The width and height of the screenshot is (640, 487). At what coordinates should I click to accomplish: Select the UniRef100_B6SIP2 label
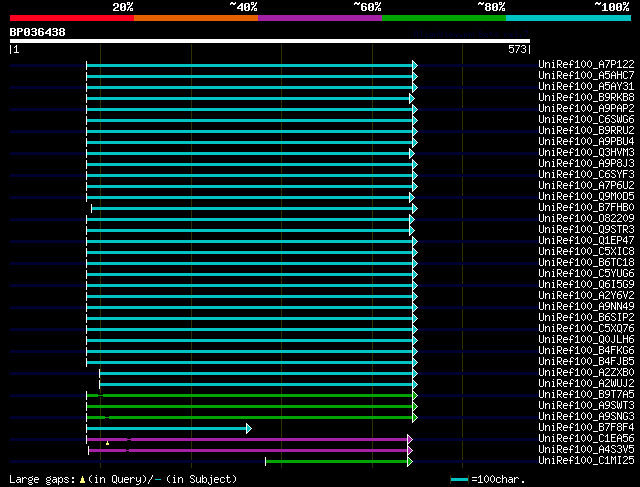coord(587,318)
